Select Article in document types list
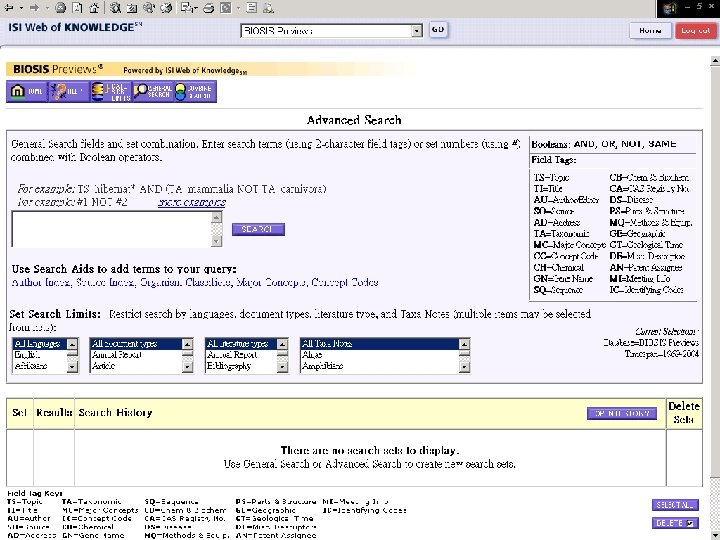Screen dimensions: 720x540 coord(136,366)
